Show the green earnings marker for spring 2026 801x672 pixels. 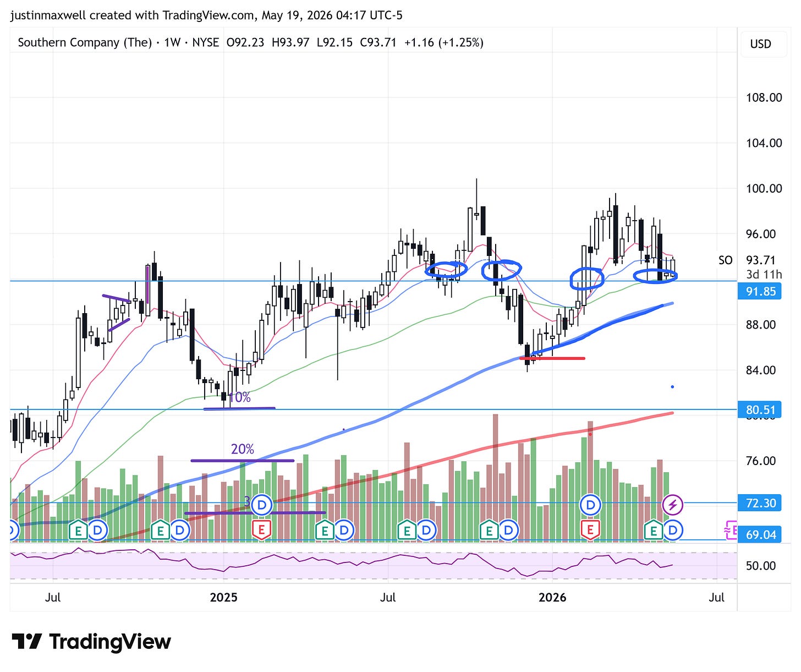pos(654,531)
